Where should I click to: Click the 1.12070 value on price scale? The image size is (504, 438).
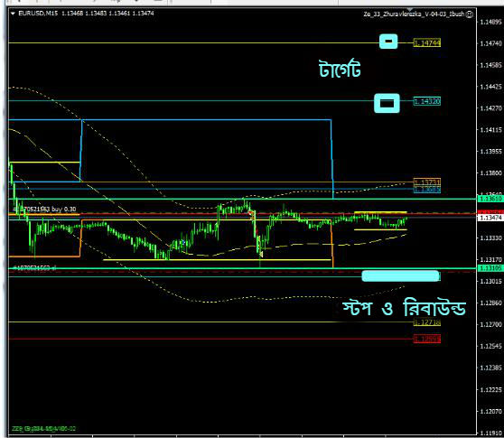[x=490, y=411]
